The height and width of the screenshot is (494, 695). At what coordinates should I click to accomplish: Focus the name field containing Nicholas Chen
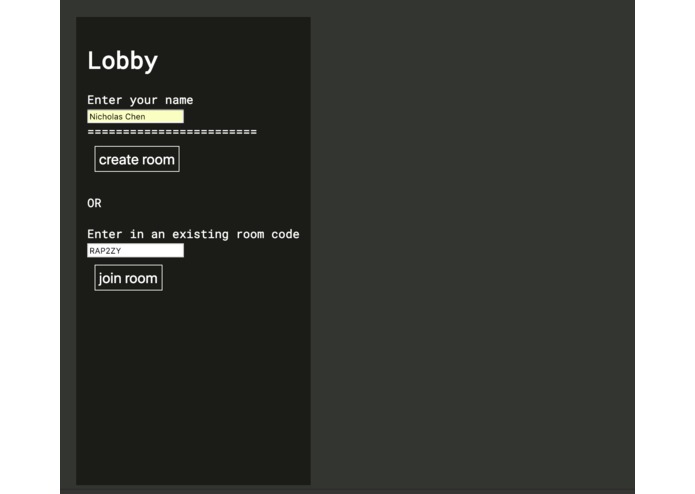[x=136, y=117]
